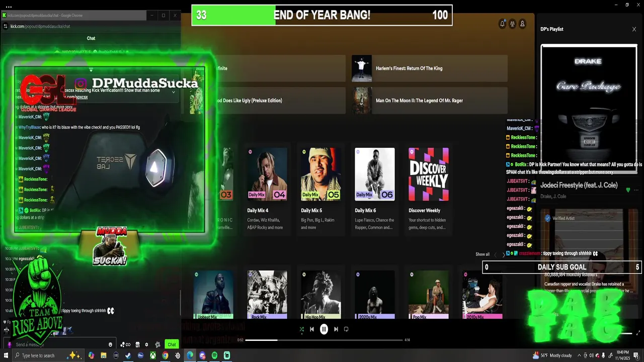Open Spotify from the taskbar
Screen dimensions: 644x362
[214, 355]
